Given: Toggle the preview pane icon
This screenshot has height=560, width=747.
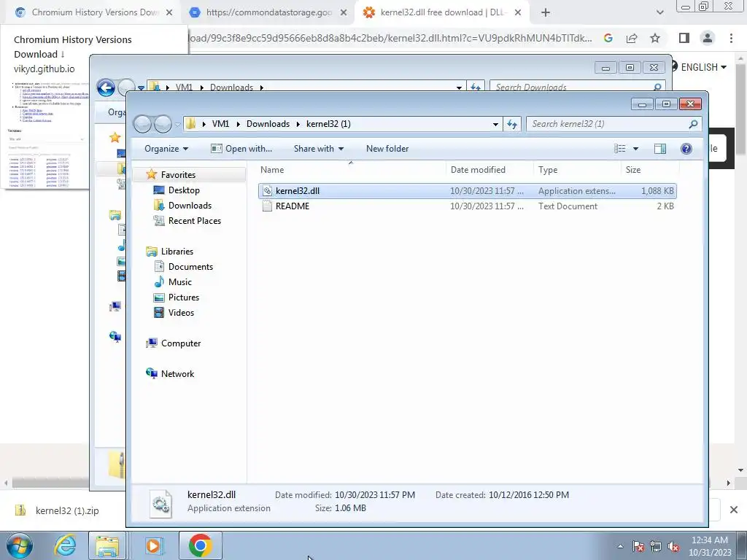Looking at the screenshot, I should pos(659,149).
